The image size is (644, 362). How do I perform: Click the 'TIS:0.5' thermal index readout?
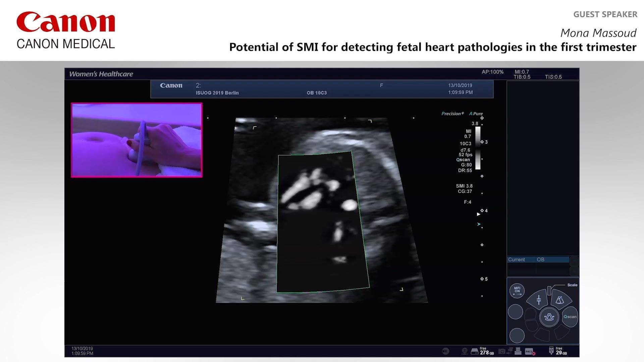[553, 77]
